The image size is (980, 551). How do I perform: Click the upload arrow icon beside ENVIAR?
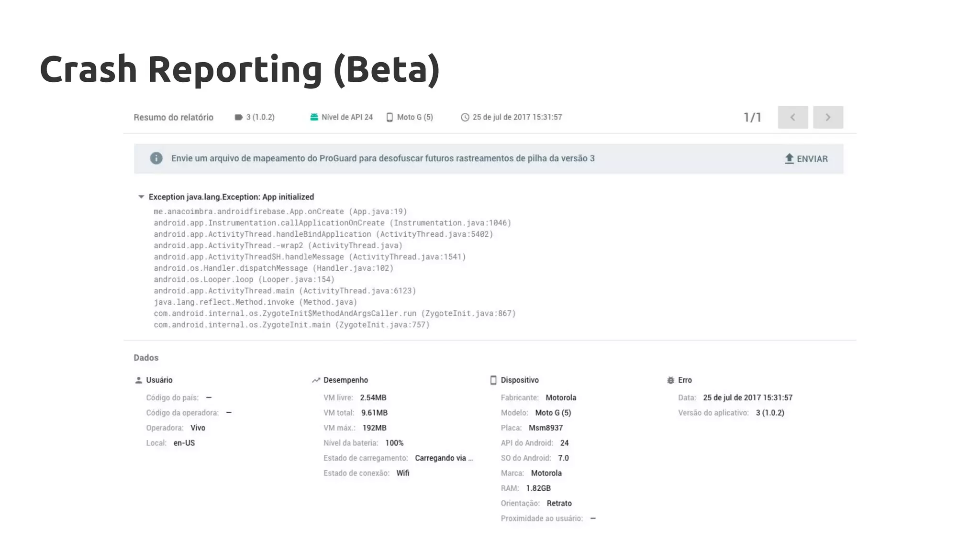tap(789, 159)
